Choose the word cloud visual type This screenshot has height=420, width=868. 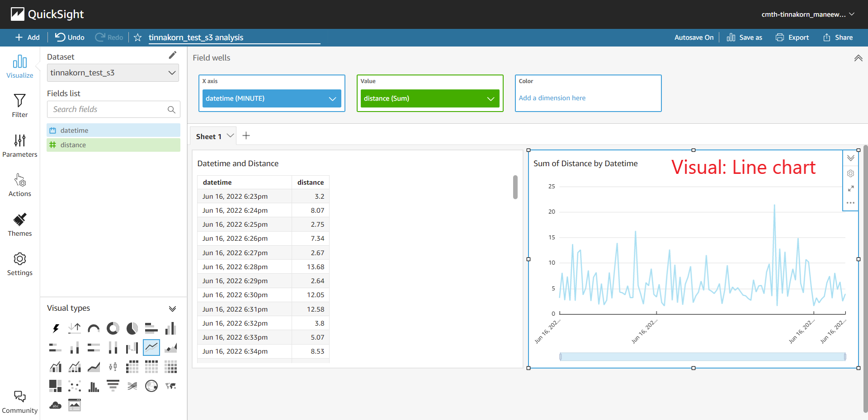[x=55, y=405]
